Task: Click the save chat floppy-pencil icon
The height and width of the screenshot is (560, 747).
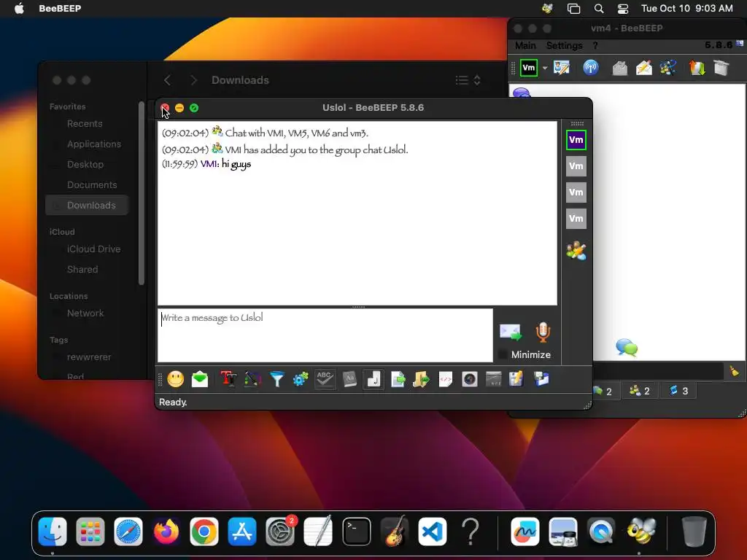Action: point(516,379)
